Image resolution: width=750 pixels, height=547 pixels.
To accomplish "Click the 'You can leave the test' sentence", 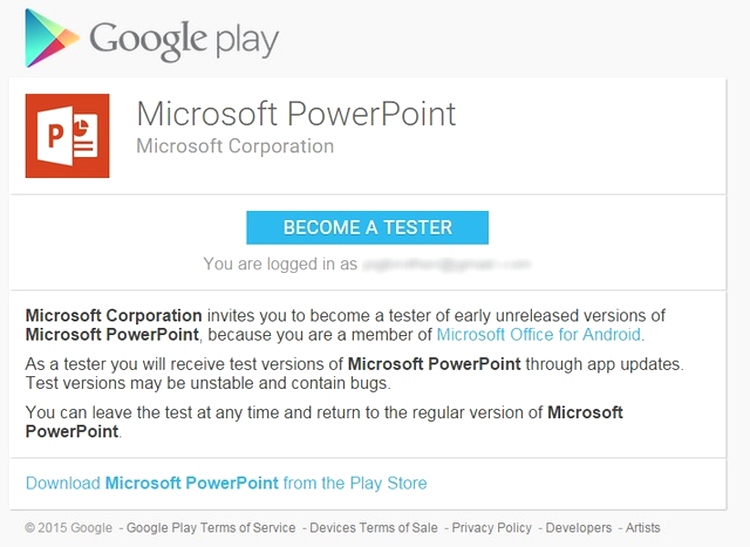I will click(324, 422).
